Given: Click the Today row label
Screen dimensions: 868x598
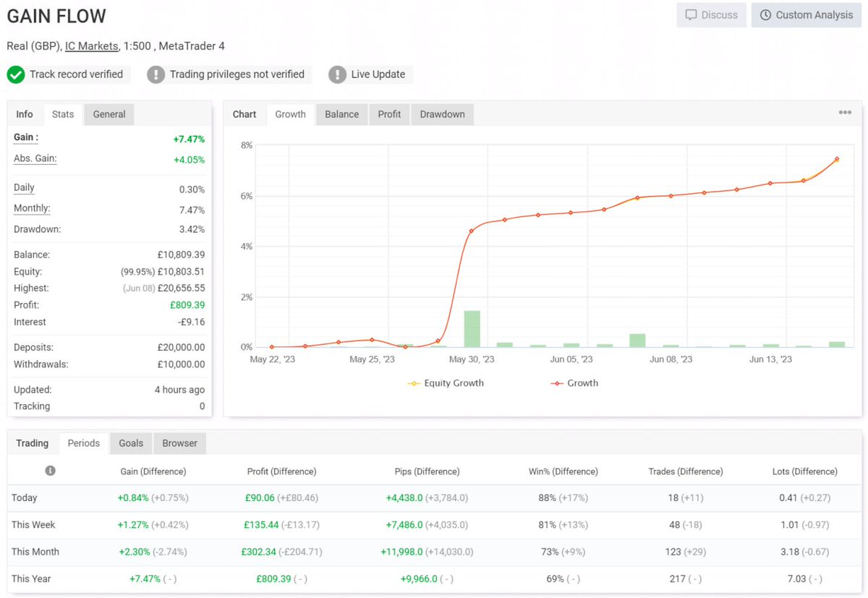Looking at the screenshot, I should [25, 497].
